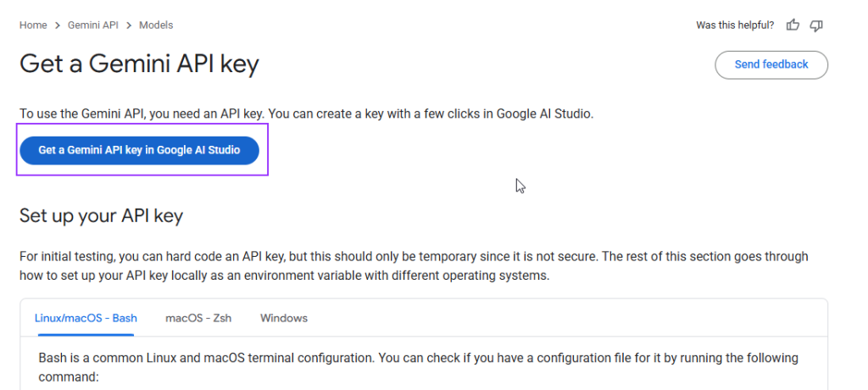Viewport: 868px width, 390px height.
Task: Click the "Set up your API key" heading
Action: [102, 215]
